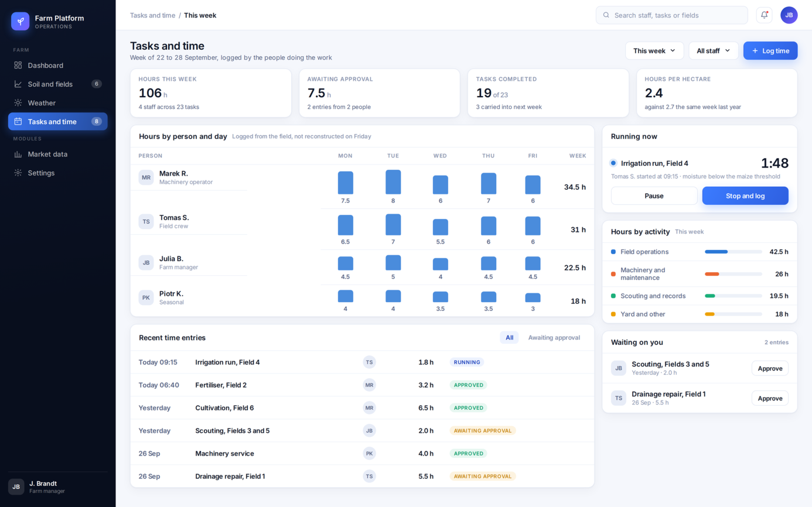Click Marek R. Tuesday bar of 8 hours
Viewport: 812px width, 507px height.
[x=393, y=182]
